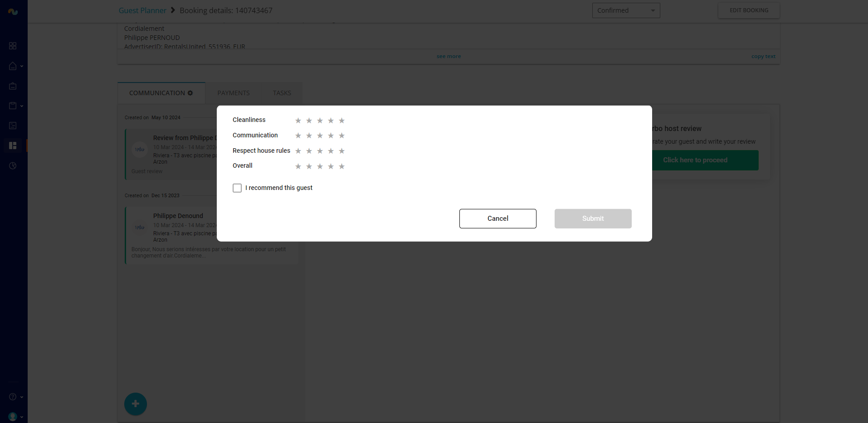Rate Communication five stars
The height and width of the screenshot is (423, 868).
pos(341,136)
